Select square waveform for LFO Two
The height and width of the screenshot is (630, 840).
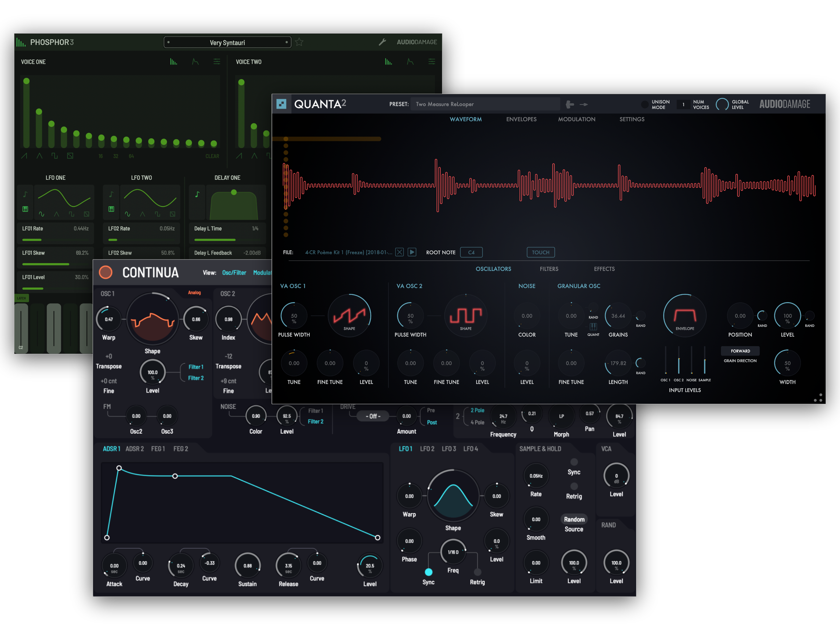[x=157, y=214]
